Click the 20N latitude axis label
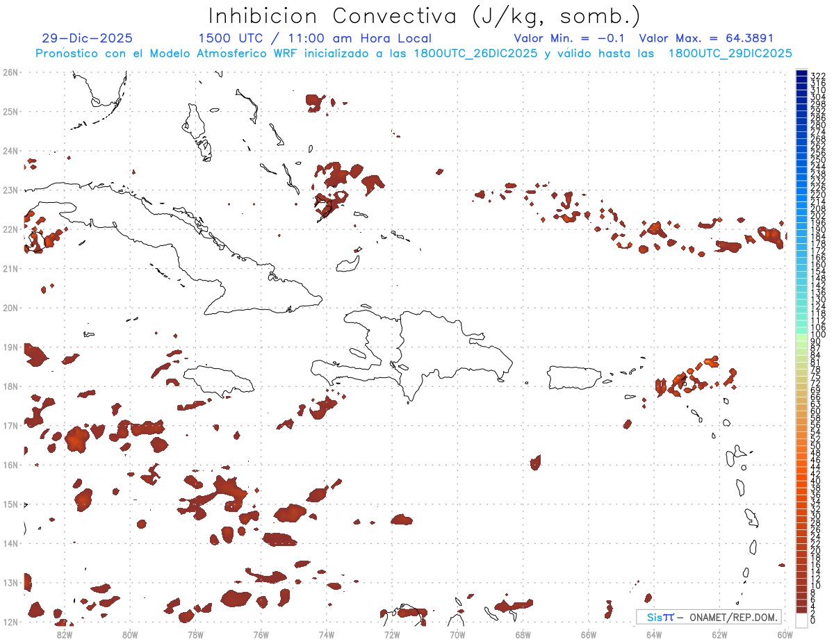This screenshot has height=644, width=834. [10, 308]
